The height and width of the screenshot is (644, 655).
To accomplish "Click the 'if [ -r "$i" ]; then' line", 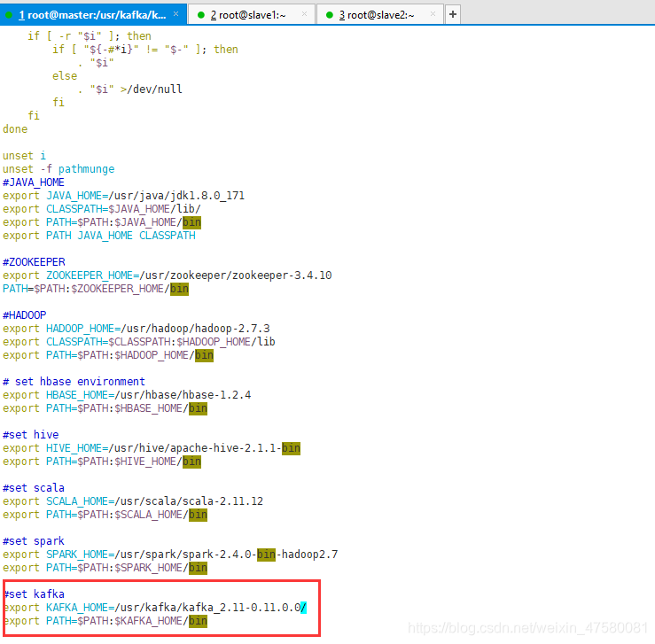I will (90, 36).
